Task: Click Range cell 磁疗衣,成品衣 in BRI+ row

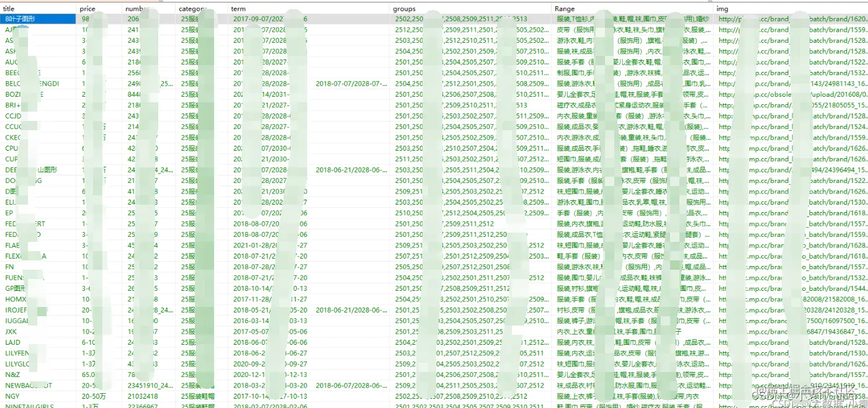Action: (x=632, y=105)
